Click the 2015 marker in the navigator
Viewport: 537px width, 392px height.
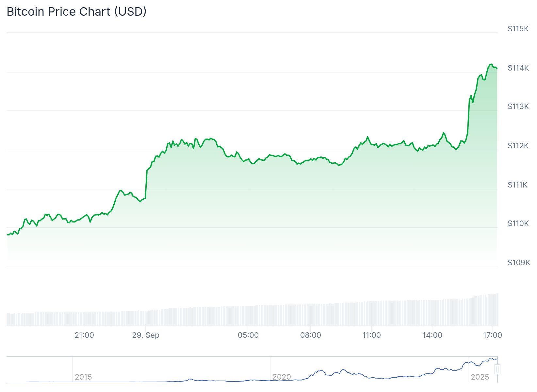pos(83,377)
